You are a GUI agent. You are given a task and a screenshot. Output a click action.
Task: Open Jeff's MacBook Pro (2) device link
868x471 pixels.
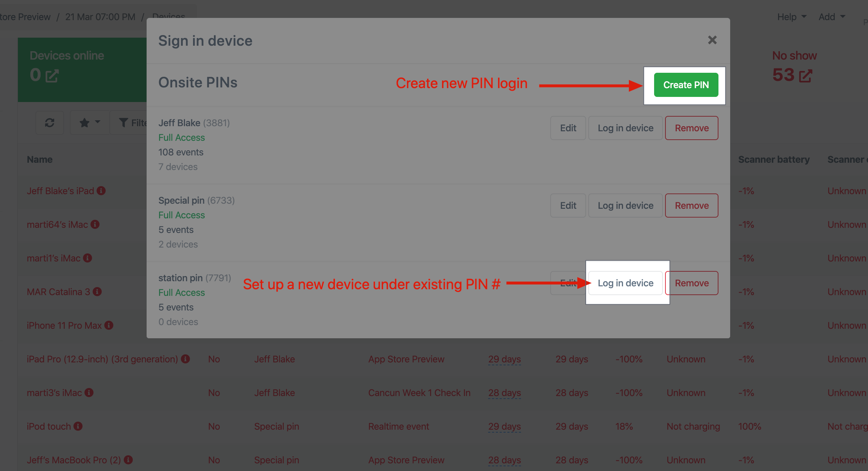[x=74, y=460]
